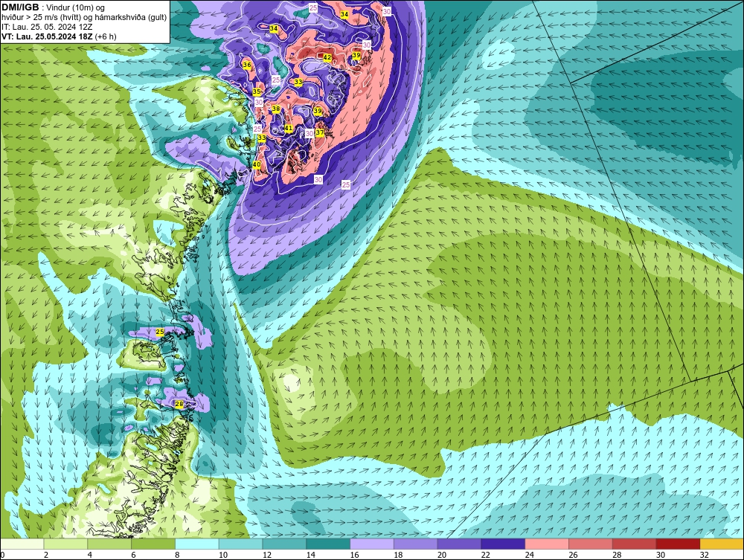This screenshot has height=560, width=744.
Task: Click the 0–2 m/s cream legend swatch
Action: pyautogui.click(x=22, y=544)
